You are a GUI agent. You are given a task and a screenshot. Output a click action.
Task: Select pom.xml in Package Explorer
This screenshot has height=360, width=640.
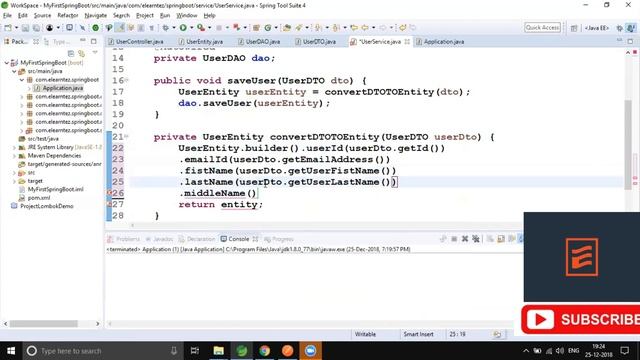coord(39,198)
